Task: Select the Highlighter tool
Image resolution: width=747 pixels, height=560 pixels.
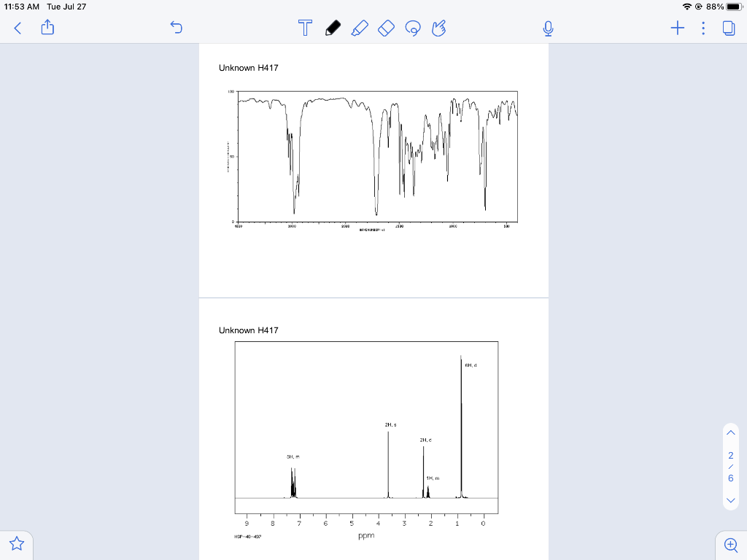Action: (360, 28)
